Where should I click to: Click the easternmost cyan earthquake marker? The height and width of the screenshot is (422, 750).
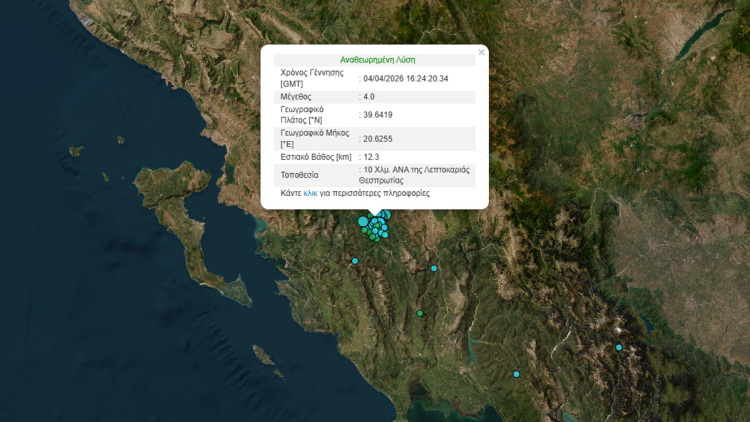(x=619, y=347)
